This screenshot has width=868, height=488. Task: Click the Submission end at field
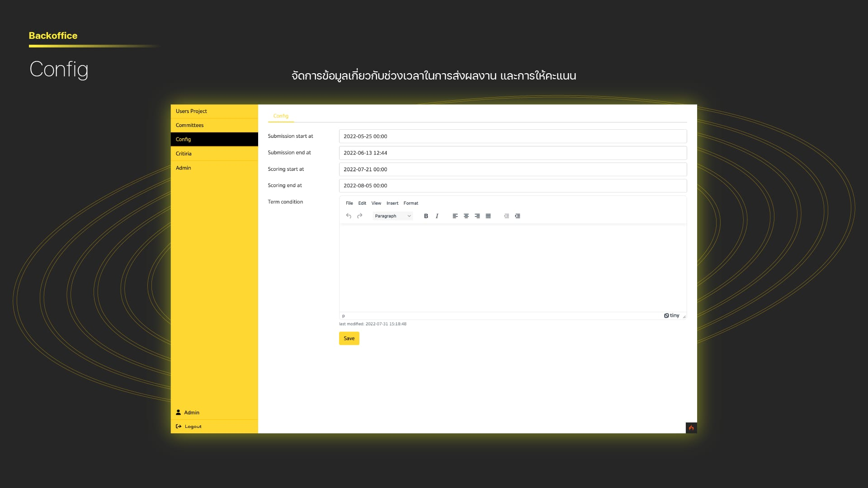513,153
